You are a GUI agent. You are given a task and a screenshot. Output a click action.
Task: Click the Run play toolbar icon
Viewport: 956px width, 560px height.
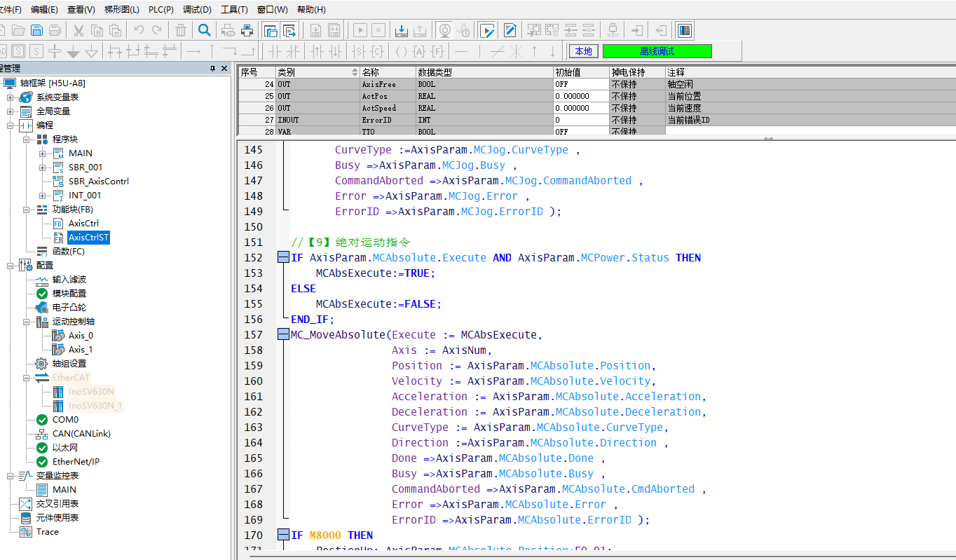point(360,30)
